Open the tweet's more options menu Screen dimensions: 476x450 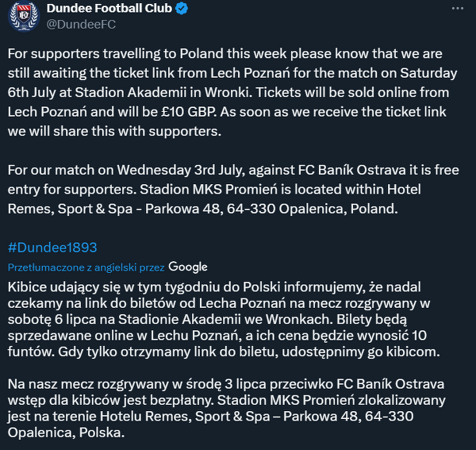457,9
